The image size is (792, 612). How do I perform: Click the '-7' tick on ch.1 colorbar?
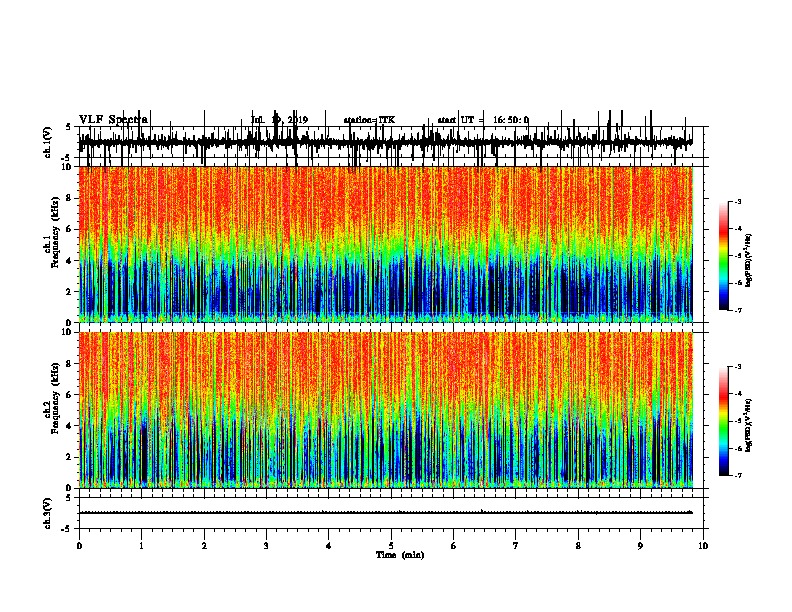[x=738, y=310]
